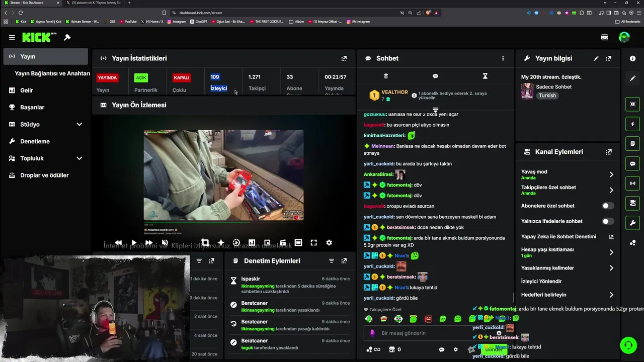Viewport: 644px width, 362px height.
Task: Click the KAPALI çoklu badge
Action: pyautogui.click(x=181, y=78)
